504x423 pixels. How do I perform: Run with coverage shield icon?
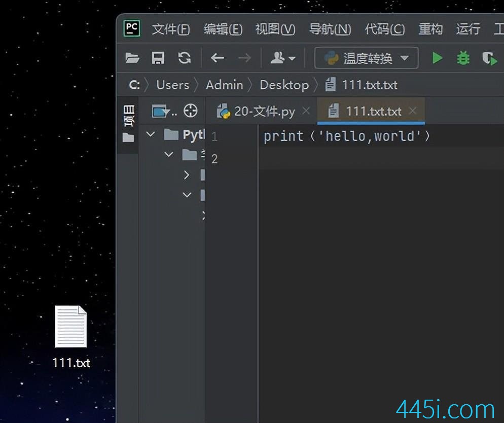[489, 58]
